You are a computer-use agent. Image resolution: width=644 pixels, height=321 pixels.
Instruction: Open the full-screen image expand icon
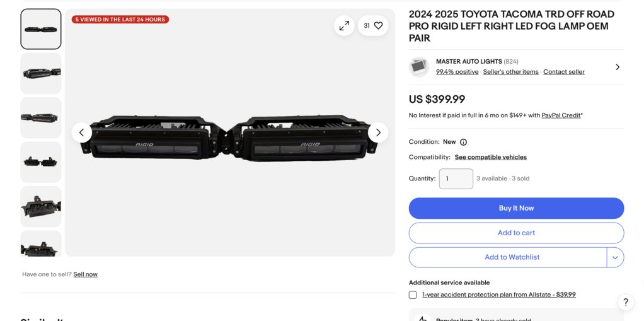click(344, 26)
